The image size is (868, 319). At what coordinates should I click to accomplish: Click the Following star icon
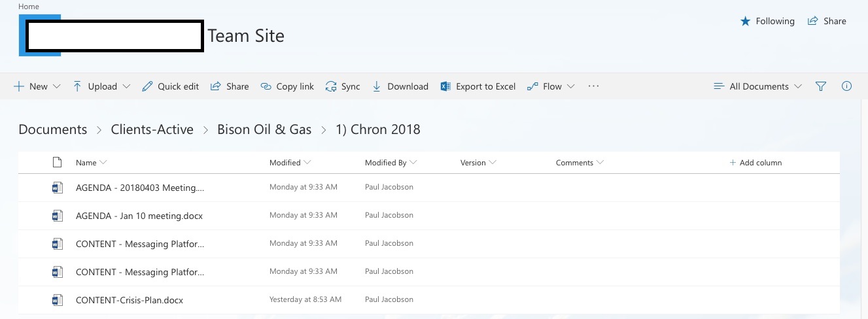pyautogui.click(x=745, y=22)
